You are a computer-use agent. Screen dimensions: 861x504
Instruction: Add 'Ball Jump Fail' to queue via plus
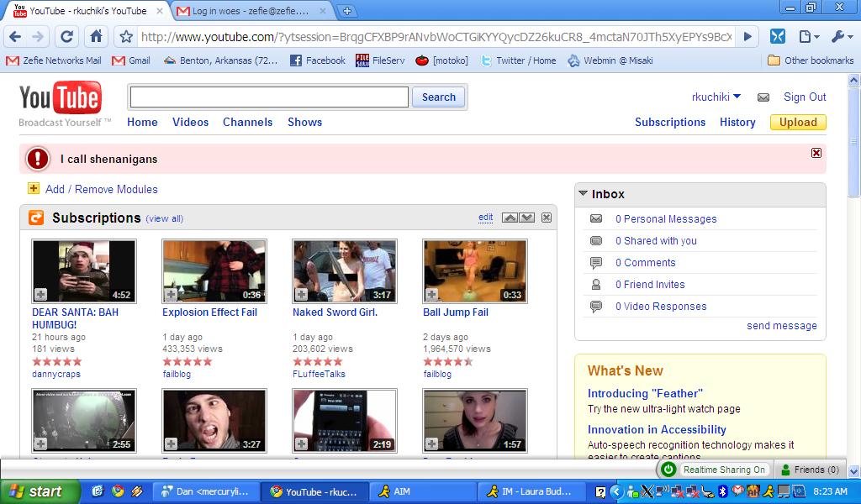tap(431, 294)
